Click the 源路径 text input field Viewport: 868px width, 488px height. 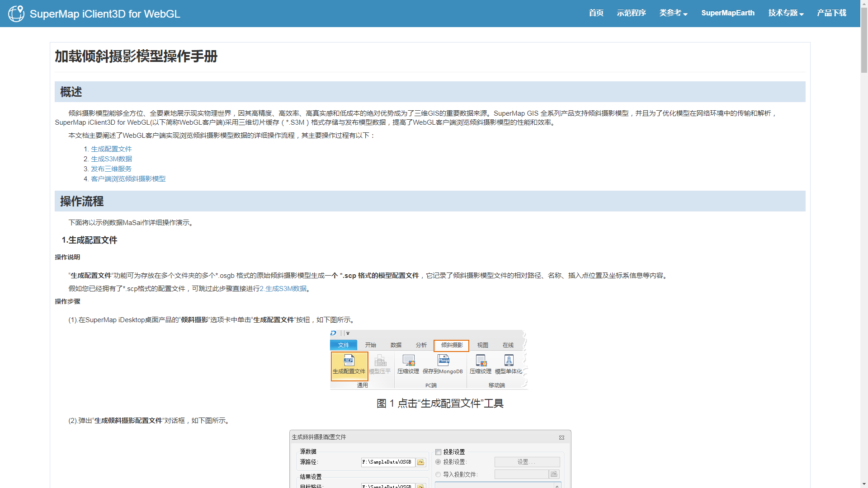click(x=388, y=462)
